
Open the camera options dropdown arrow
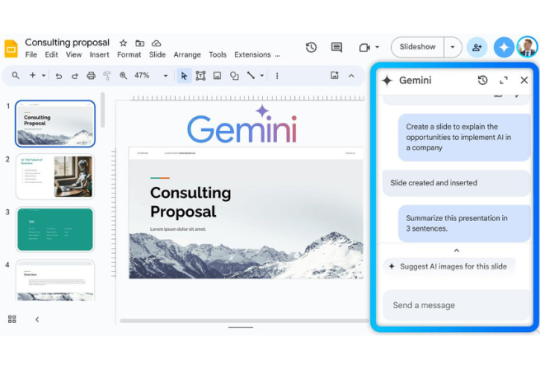point(377,47)
